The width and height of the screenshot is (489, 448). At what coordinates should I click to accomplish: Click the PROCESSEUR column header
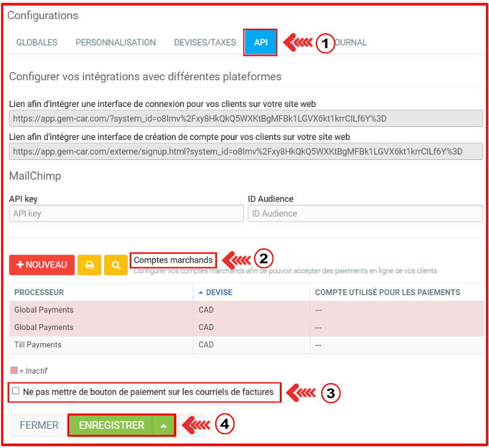point(40,292)
